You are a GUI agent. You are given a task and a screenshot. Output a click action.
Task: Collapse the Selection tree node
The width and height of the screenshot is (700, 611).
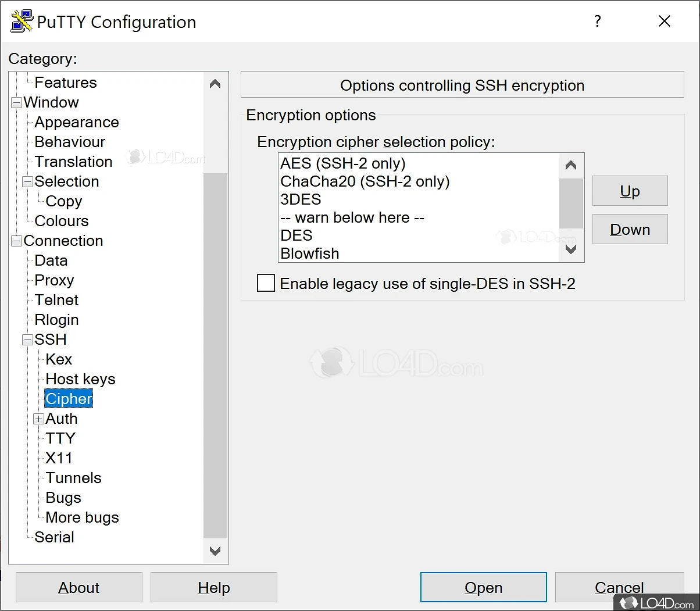pyautogui.click(x=28, y=182)
